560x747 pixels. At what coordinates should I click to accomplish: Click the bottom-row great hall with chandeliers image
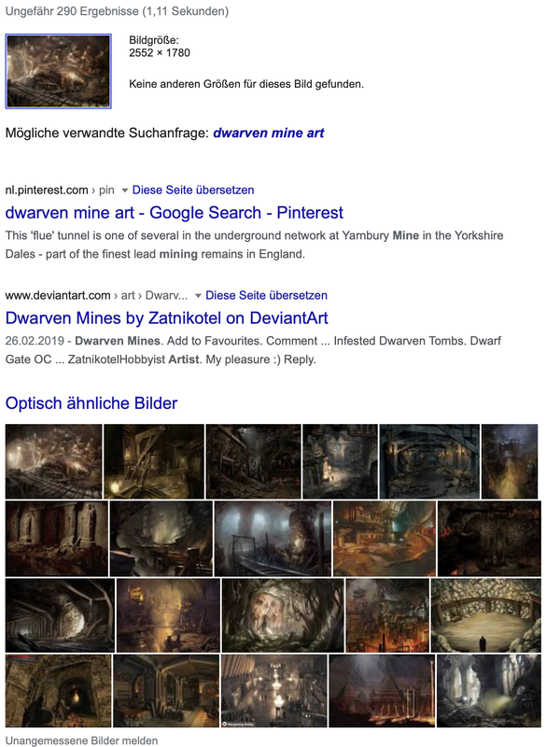tap(273, 691)
